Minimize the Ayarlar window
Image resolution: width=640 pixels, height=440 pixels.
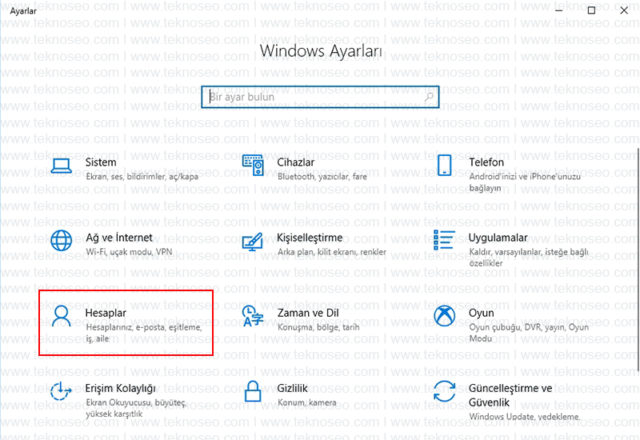click(559, 11)
